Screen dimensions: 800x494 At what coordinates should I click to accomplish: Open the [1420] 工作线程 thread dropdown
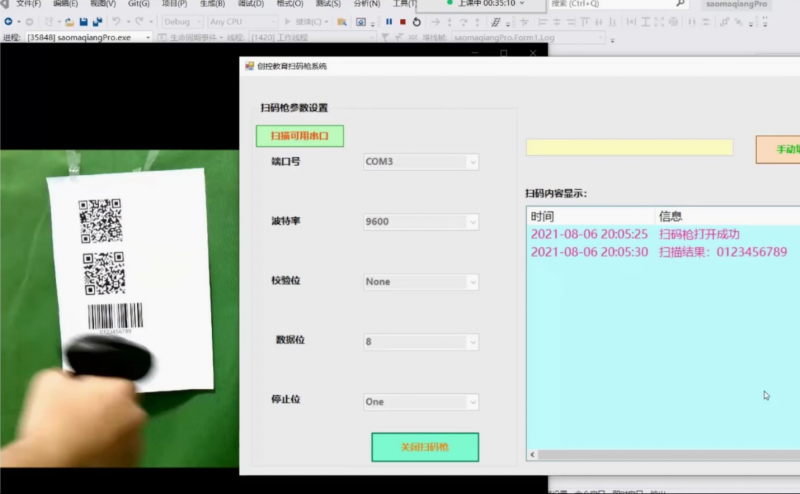coord(312,37)
